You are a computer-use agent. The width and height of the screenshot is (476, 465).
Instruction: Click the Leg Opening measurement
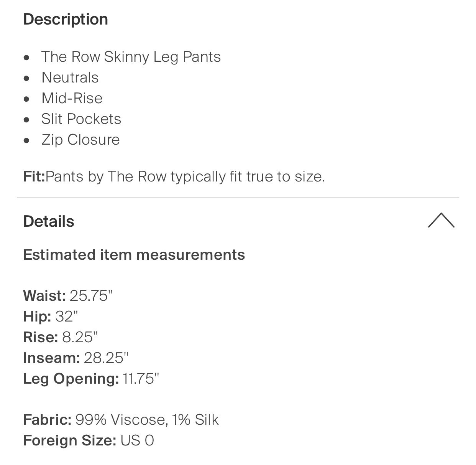92,378
